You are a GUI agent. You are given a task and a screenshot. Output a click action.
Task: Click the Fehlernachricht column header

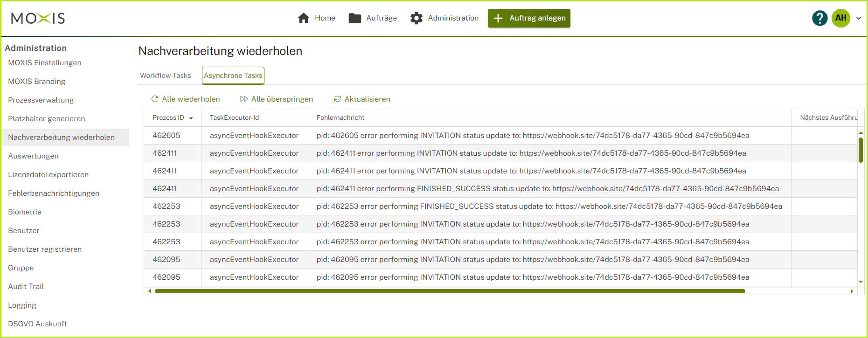(549, 117)
